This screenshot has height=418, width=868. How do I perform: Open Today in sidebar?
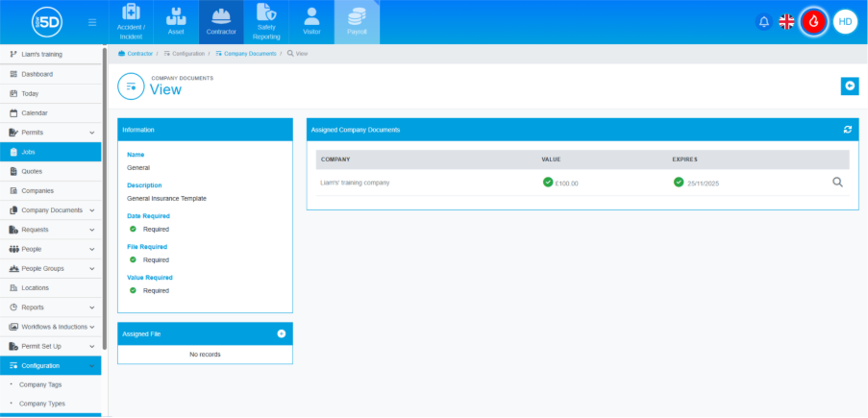50,93
